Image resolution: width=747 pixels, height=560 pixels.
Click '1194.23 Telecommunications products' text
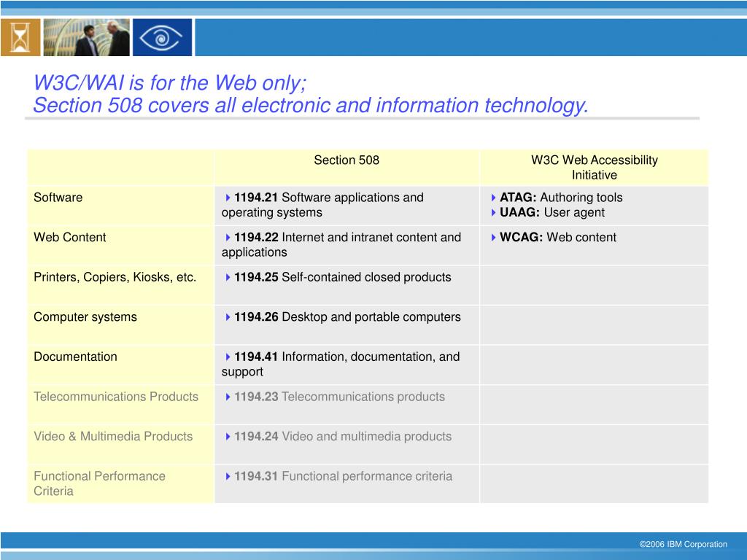[x=339, y=397]
